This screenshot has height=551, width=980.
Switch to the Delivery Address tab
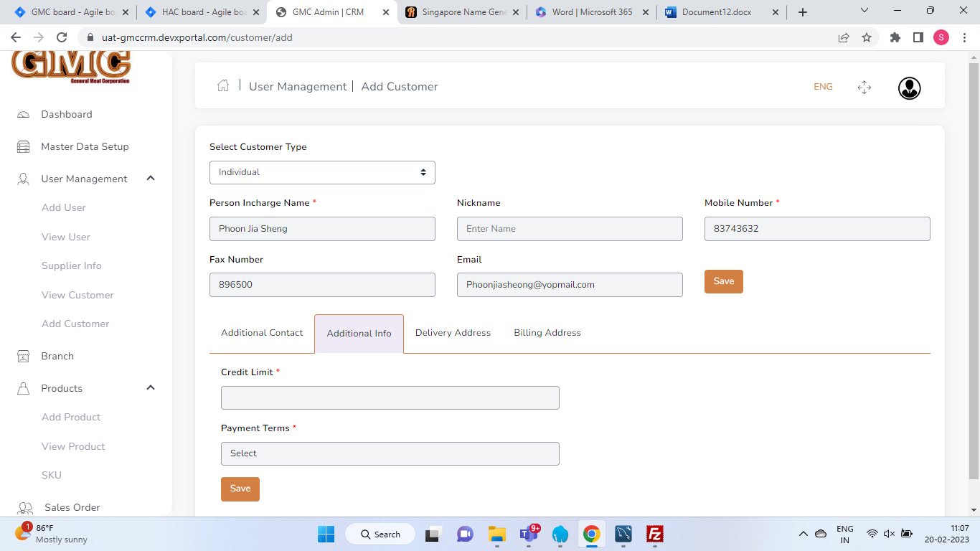[453, 333]
